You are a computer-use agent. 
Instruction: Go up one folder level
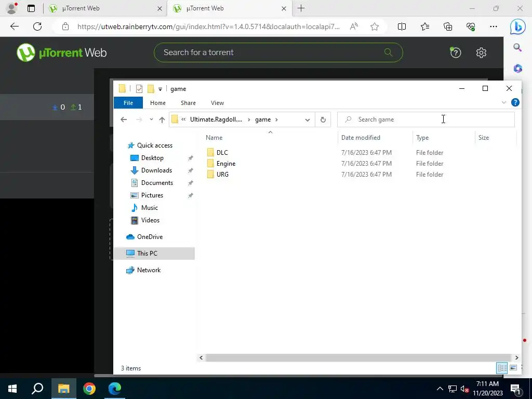pos(162,119)
